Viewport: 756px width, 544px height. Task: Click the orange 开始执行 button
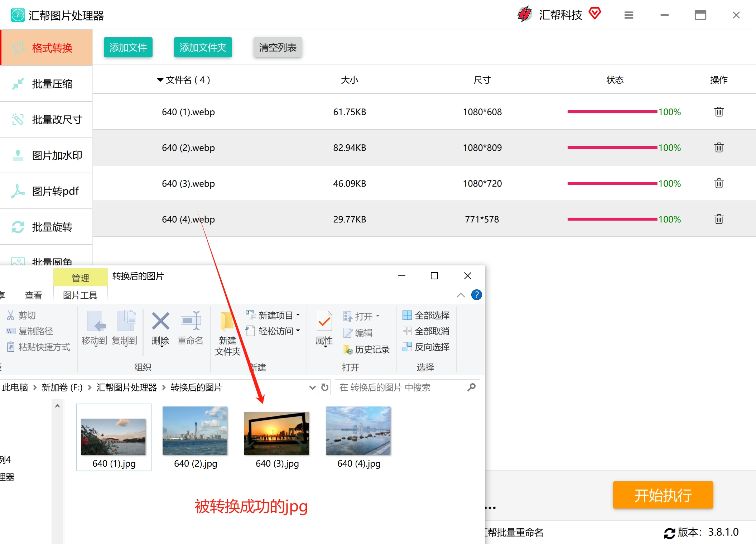click(663, 495)
